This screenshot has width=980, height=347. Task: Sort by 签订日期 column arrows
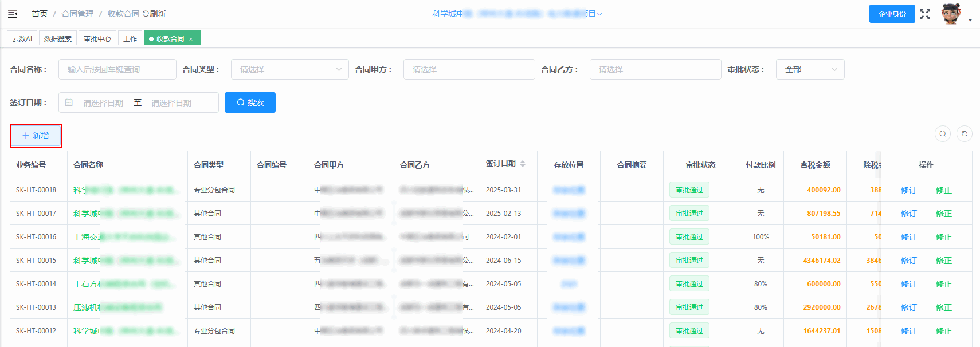[523, 164]
